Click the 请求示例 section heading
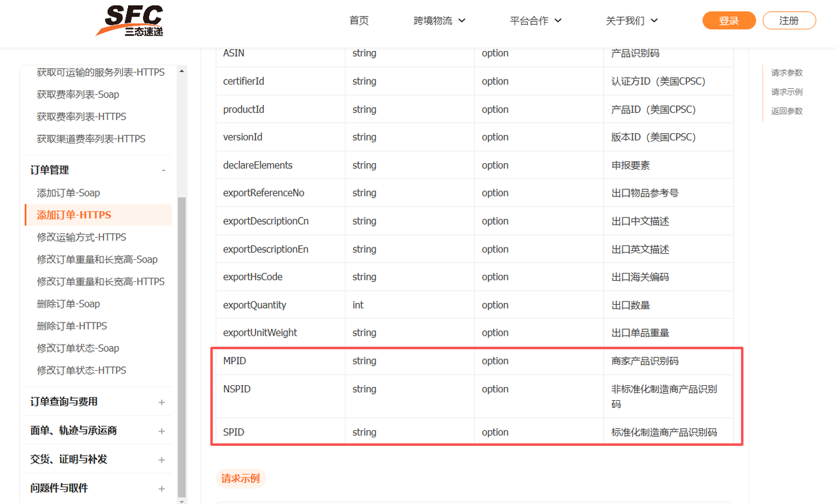This screenshot has height=504, width=836. click(x=240, y=479)
